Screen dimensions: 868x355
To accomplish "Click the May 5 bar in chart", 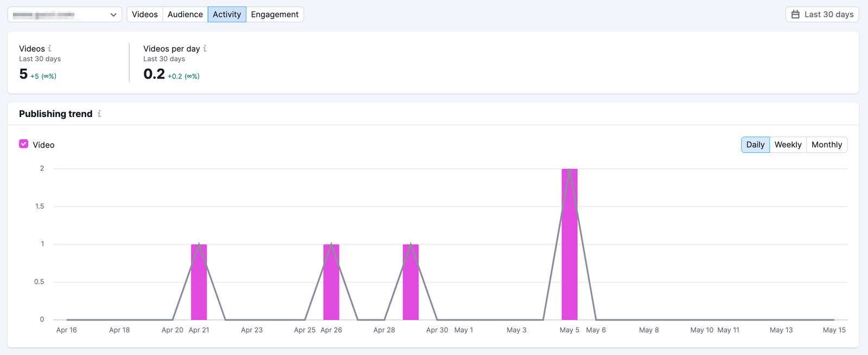I will coord(569,260).
